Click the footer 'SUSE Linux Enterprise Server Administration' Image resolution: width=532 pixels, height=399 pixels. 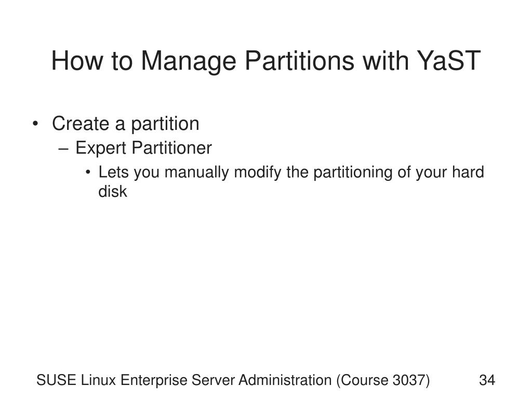(184, 380)
